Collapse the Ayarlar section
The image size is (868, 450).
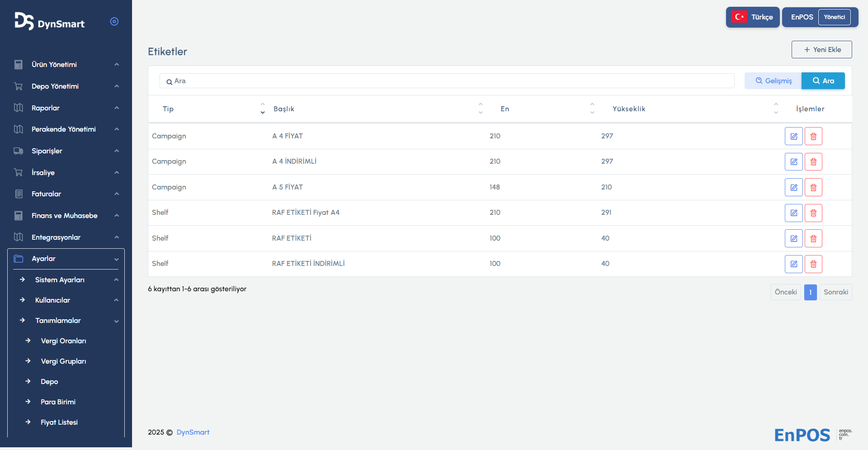click(x=66, y=259)
